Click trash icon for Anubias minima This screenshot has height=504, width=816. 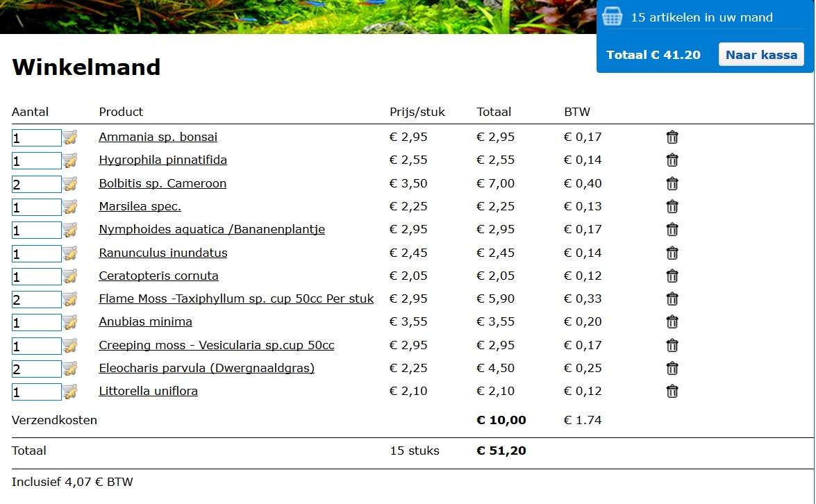click(x=672, y=322)
